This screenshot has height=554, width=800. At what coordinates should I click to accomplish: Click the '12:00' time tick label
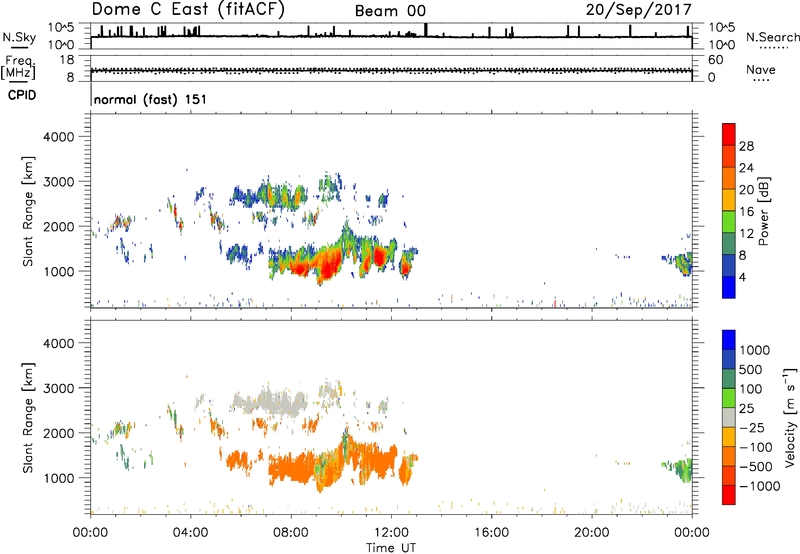tap(391, 533)
